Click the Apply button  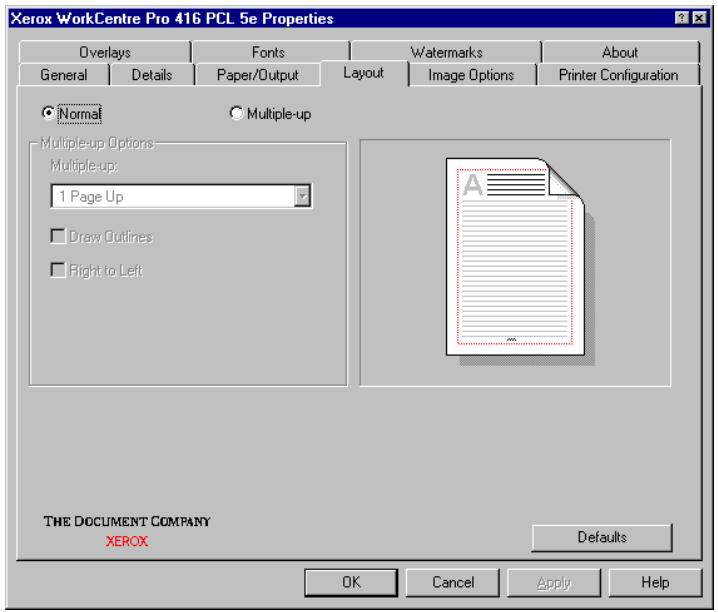tap(554, 582)
